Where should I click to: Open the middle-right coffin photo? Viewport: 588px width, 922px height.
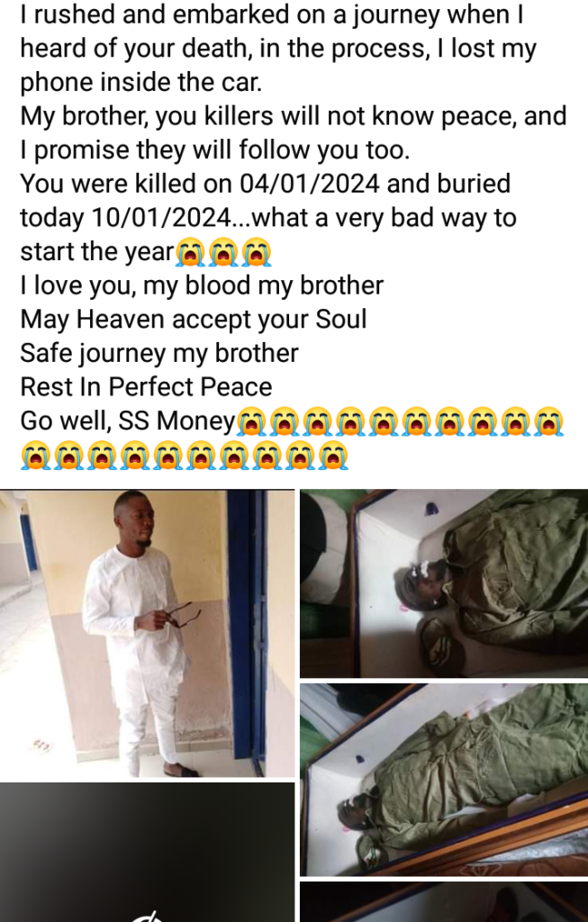click(x=444, y=780)
